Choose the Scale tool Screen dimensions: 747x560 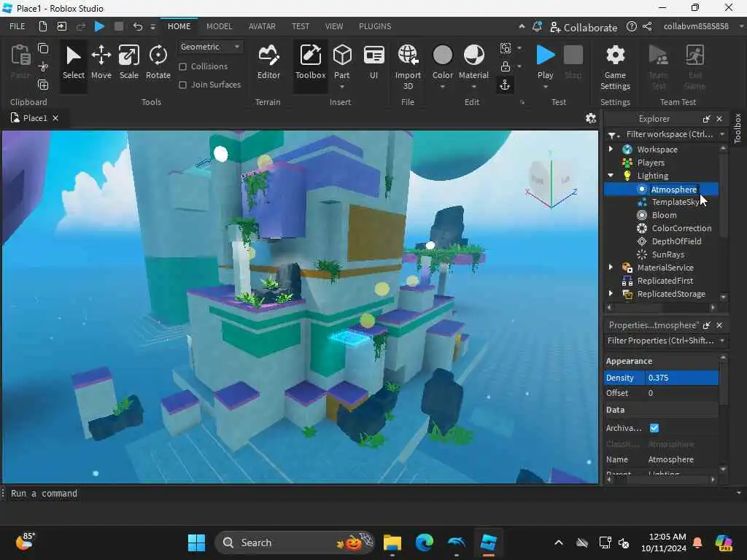click(x=128, y=63)
